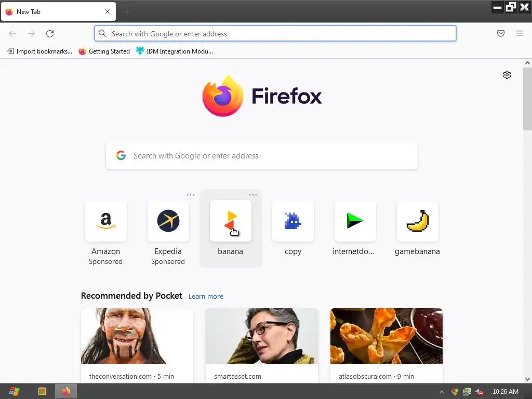Show hidden tray icons arrow
The image size is (532, 399).
(x=442, y=392)
